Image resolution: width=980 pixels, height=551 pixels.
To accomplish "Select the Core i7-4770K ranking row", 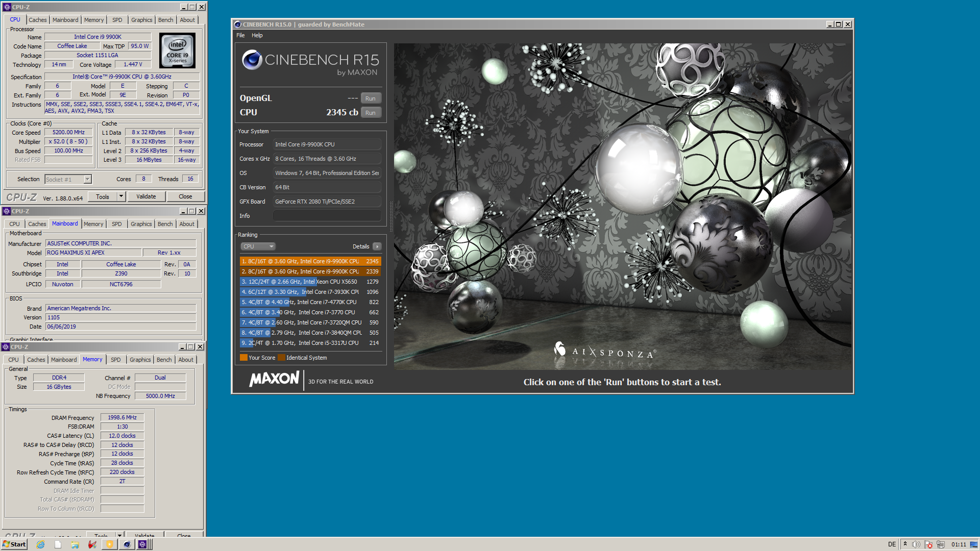I will coord(310,302).
